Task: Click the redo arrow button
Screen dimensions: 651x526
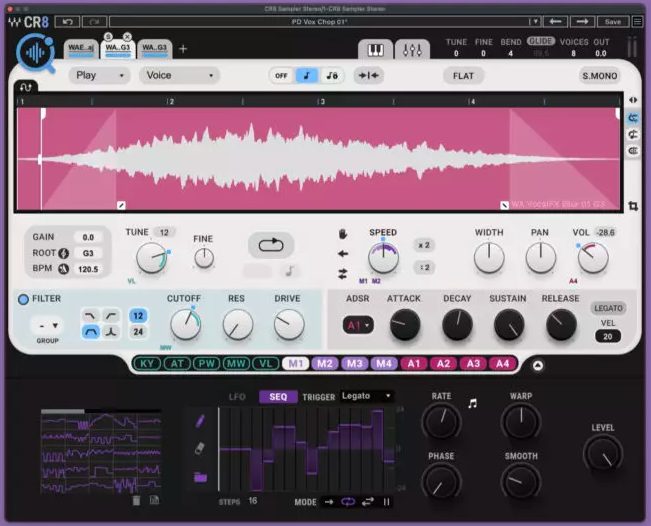Action: [x=95, y=22]
